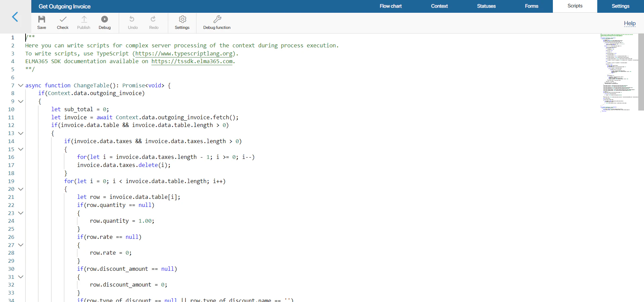Collapse the ChangeTable function at line 7
Screen dimensions: 644x302
coord(21,85)
